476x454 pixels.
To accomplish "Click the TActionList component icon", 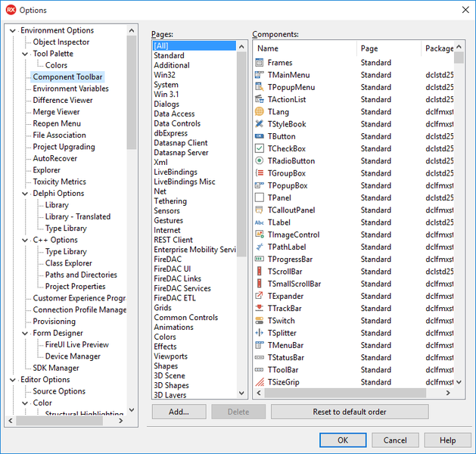I will 260,100.
